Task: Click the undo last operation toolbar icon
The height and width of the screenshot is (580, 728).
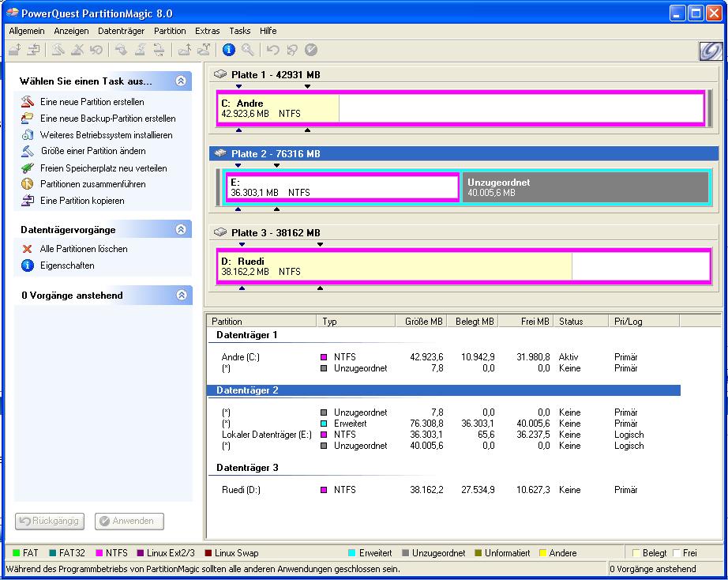Action: point(273,50)
